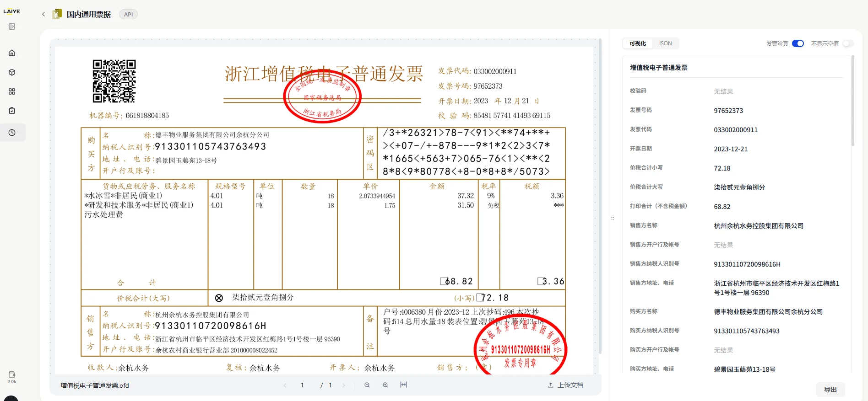Viewport: 868px width, 401px height.
Task: Switch to the 可视化 tab
Action: [637, 43]
